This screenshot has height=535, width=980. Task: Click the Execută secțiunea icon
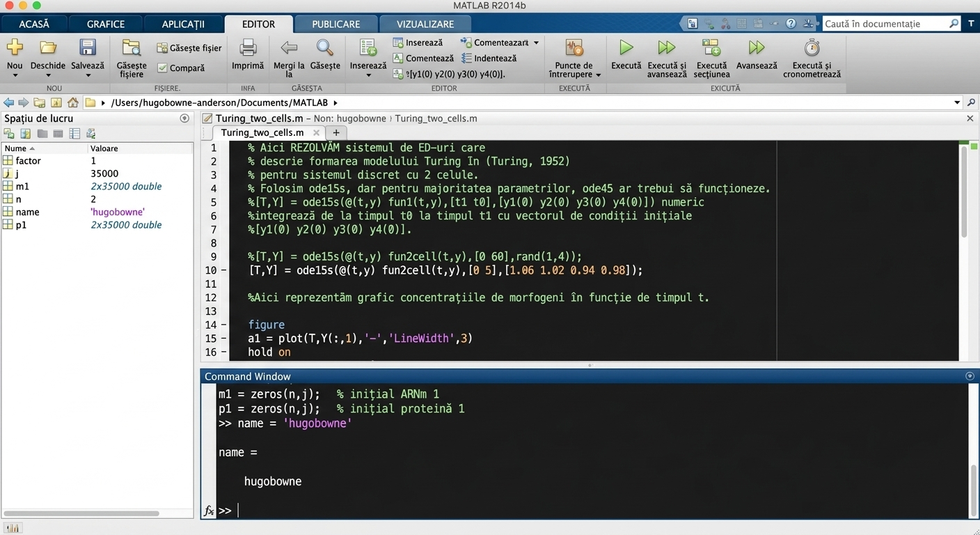711,47
